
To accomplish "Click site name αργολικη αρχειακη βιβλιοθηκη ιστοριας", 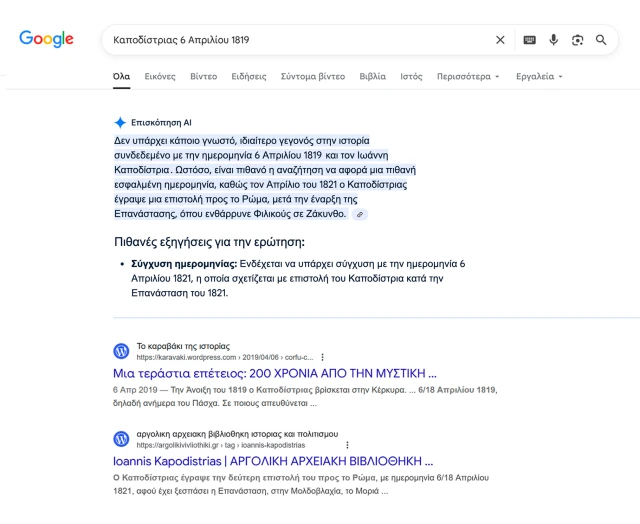I will pyautogui.click(x=237, y=434).
